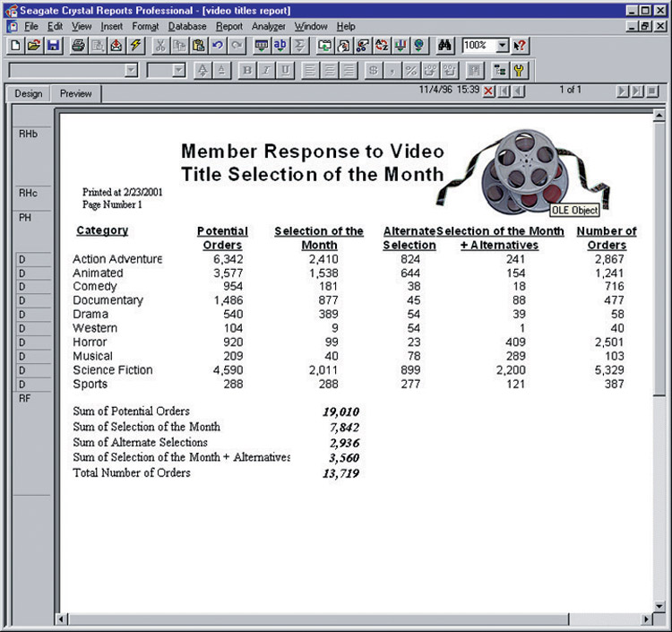The height and width of the screenshot is (632, 672).
Task: Open the zoom percentage dropdown
Action: (501, 45)
